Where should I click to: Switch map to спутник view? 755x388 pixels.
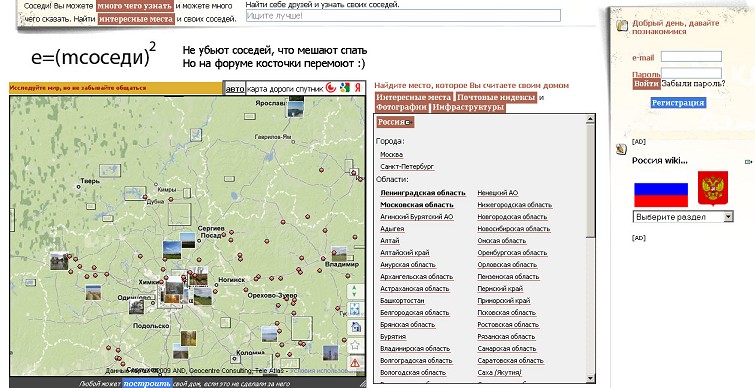(309, 89)
